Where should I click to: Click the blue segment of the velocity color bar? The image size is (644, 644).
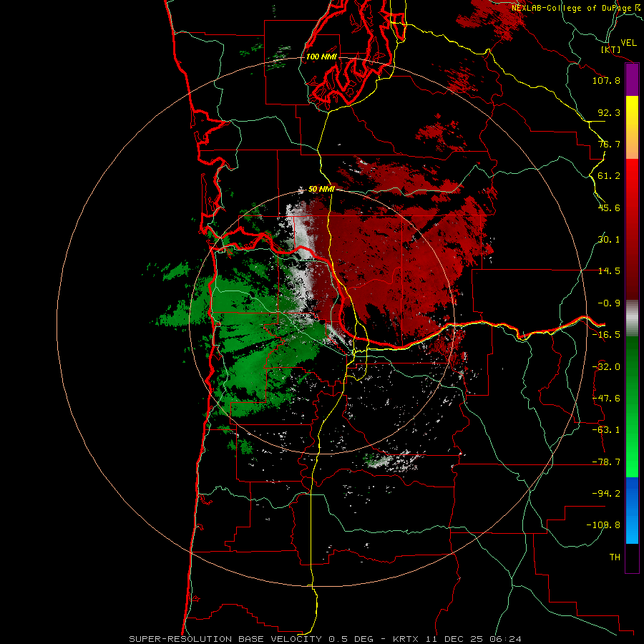pyautogui.click(x=632, y=510)
